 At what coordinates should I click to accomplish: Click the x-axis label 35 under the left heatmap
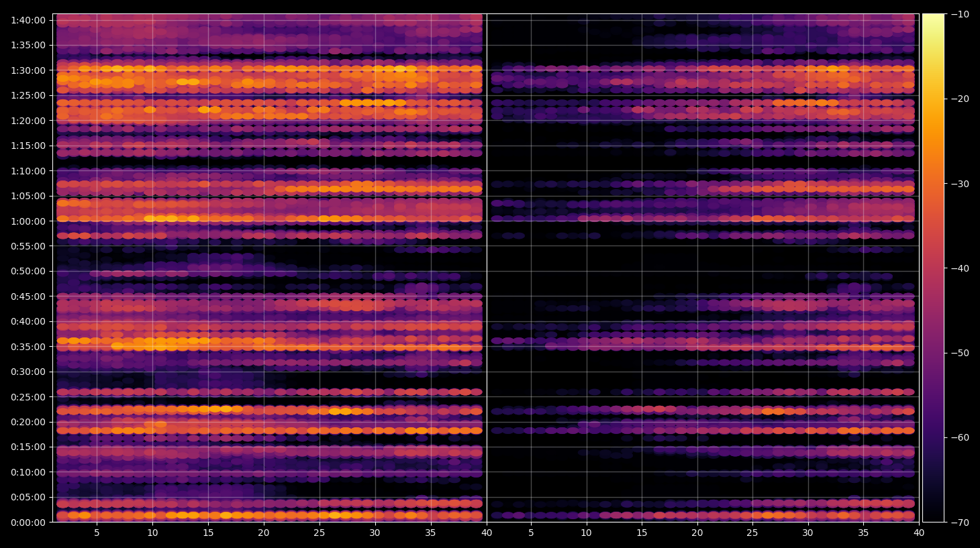click(430, 533)
